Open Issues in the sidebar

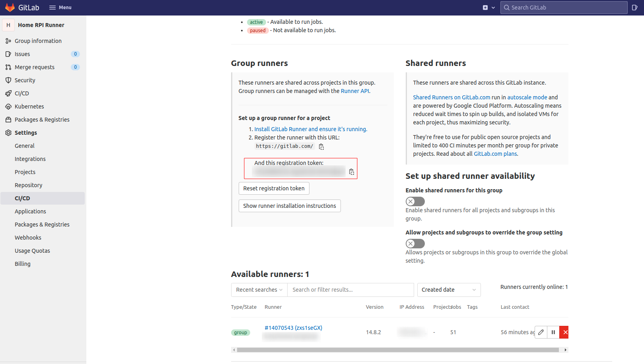coord(22,54)
